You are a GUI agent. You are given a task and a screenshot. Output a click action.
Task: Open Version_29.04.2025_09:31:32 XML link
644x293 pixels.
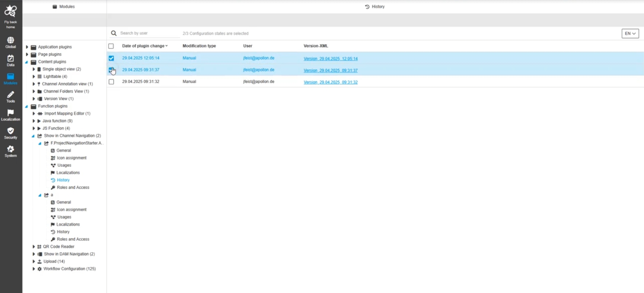330,82
